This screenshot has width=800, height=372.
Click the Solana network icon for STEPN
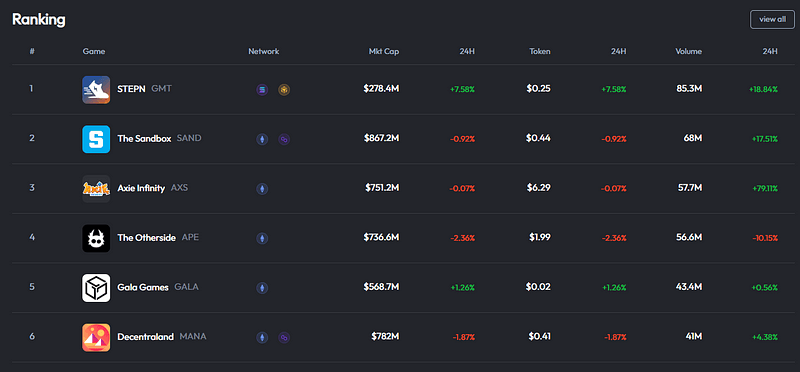[262, 90]
